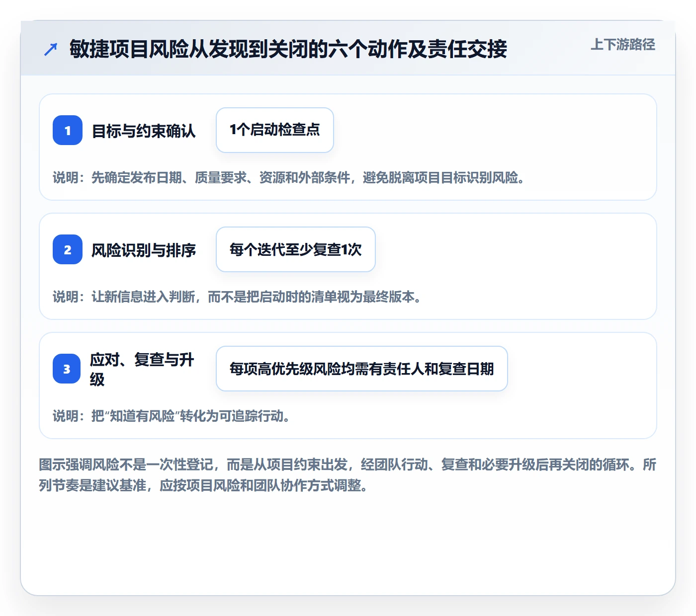The width and height of the screenshot is (696, 616).
Task: Click the description starting "说明：让新信息进入判断"
Action: 238,297
